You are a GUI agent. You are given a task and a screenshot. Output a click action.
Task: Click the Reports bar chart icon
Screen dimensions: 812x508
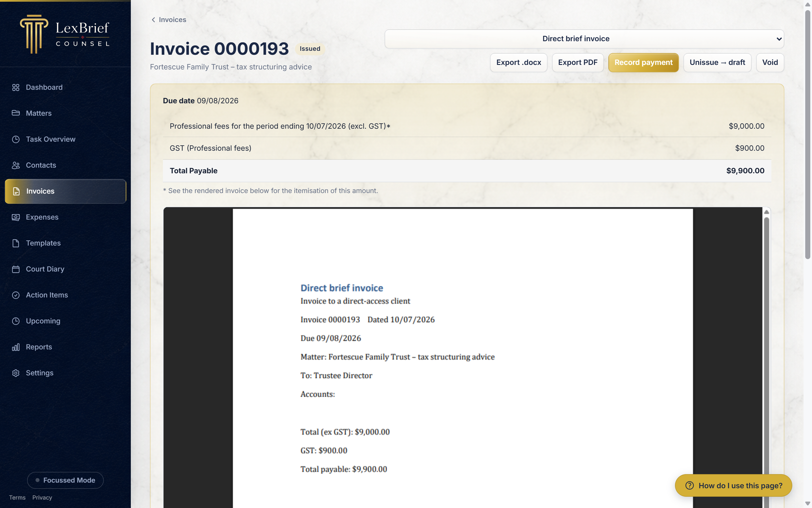click(x=16, y=347)
